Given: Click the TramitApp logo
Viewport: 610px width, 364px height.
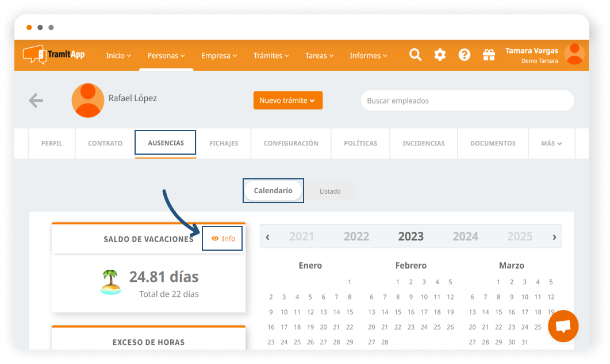Looking at the screenshot, I should tap(54, 55).
